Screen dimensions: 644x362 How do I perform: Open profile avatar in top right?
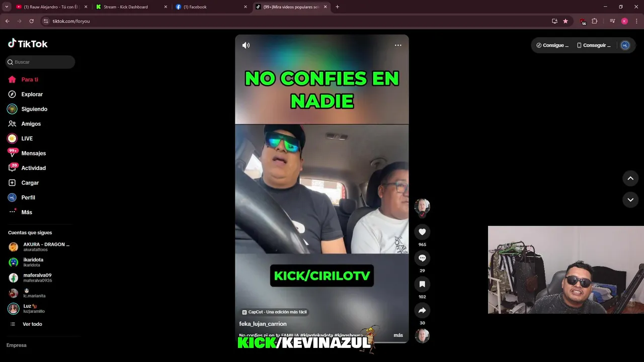(x=625, y=45)
